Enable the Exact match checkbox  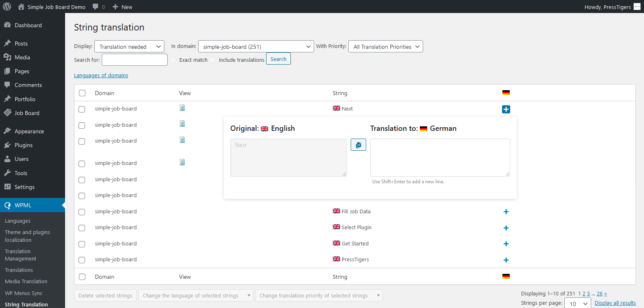173,60
